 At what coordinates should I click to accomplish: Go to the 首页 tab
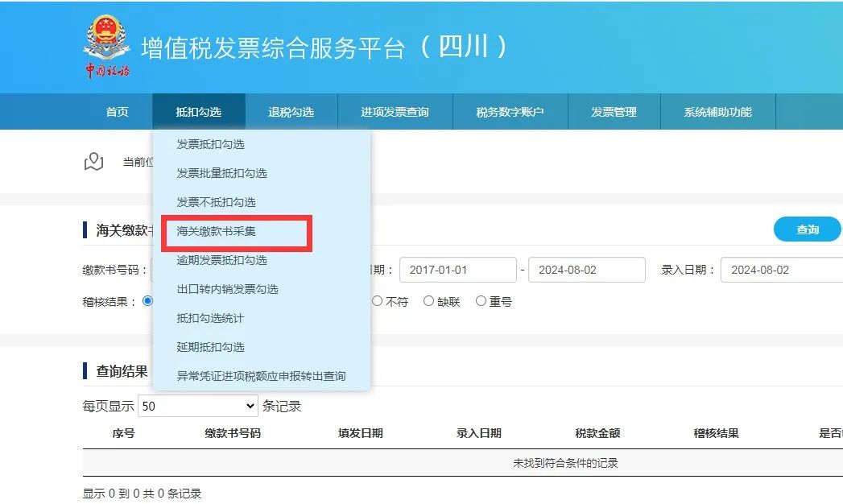click(x=118, y=112)
